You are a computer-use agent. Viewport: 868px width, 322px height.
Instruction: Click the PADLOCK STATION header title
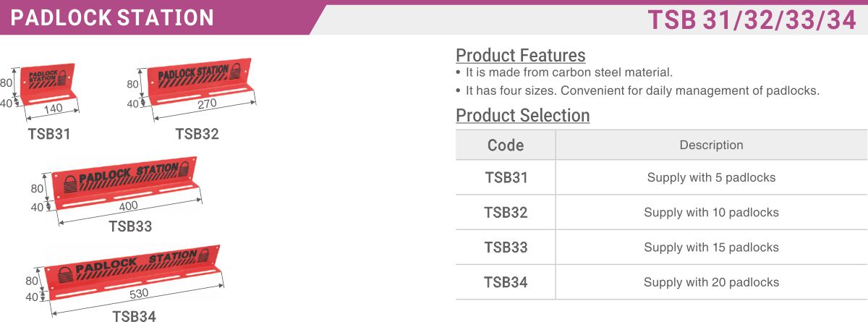[112, 18]
